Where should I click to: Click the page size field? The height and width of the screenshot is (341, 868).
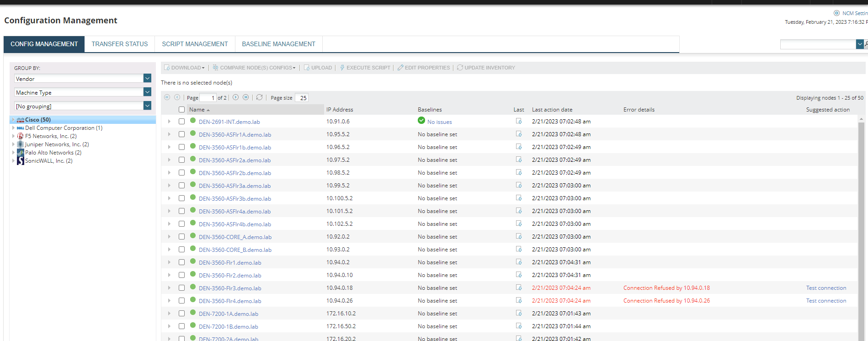302,98
